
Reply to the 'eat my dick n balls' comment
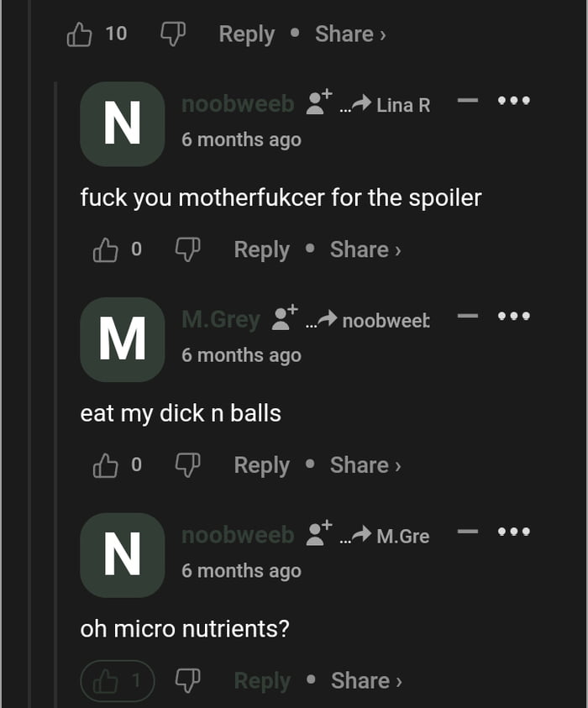(x=261, y=465)
